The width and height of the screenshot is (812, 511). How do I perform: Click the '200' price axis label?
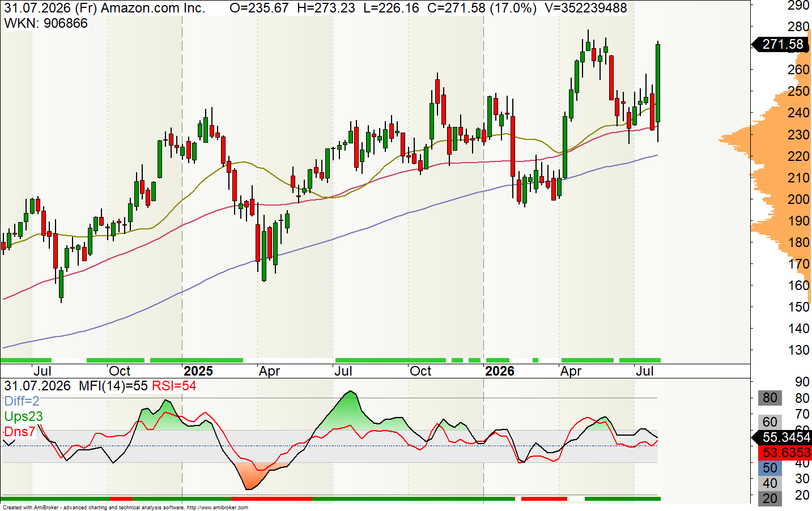tap(798, 199)
